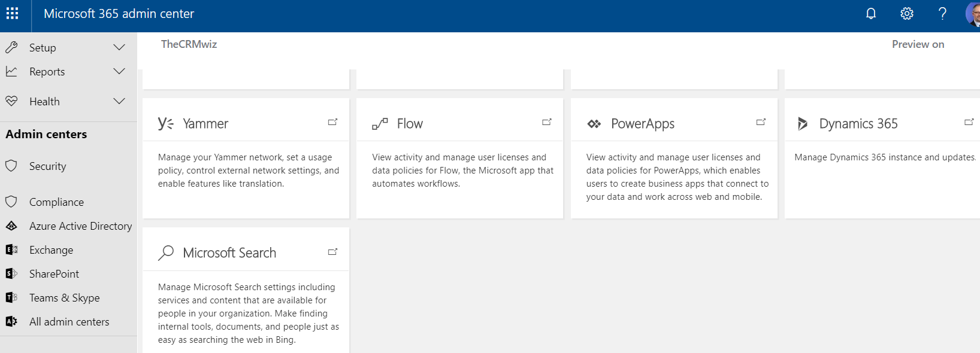The image size is (980, 353).
Task: Open Yammer admin center pop-out icon
Action: 332,122
